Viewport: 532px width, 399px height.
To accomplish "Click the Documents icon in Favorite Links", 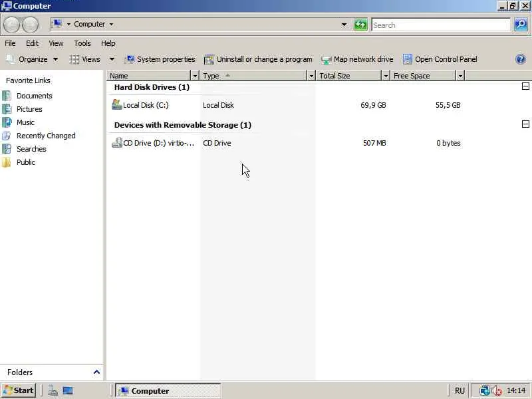I will pyautogui.click(x=7, y=96).
